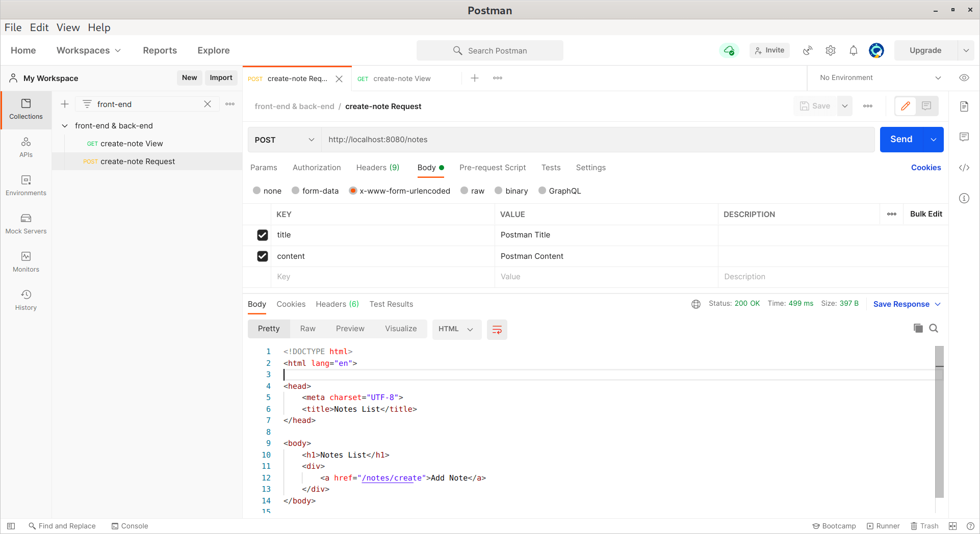Viewport: 980px width, 534px height.
Task: Open the HTML response format dropdown
Action: pos(456,329)
